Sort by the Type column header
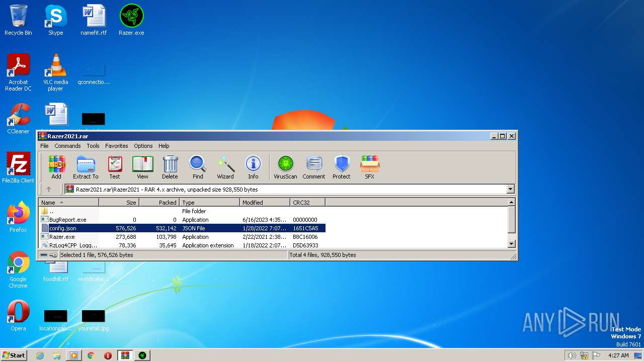This screenshot has width=644, height=362. pyautogui.click(x=209, y=203)
